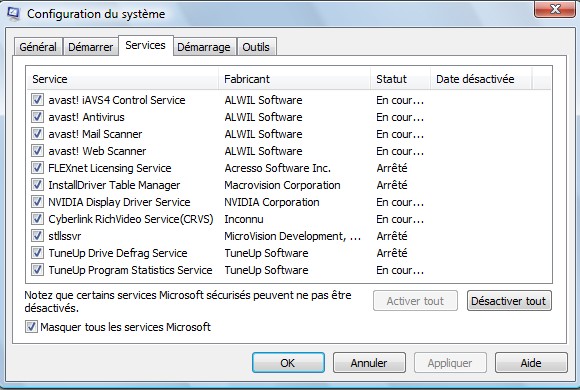Viewport: 580px width, 390px height.
Task: Open the Démarrer tab
Action: click(91, 47)
